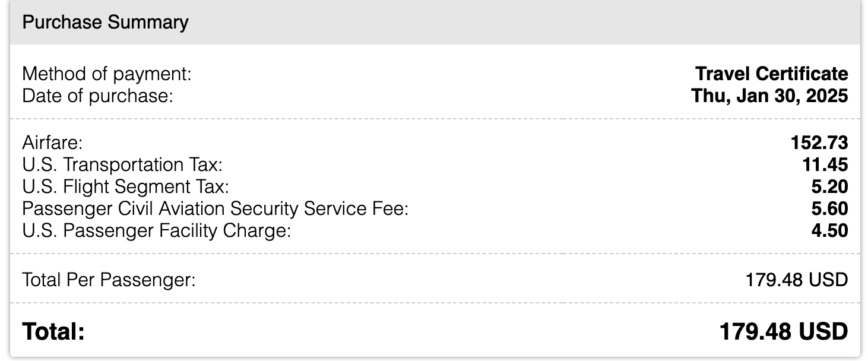The width and height of the screenshot is (868, 361).
Task: Click the Thu, Jan 30, 2025 date
Action: [770, 96]
